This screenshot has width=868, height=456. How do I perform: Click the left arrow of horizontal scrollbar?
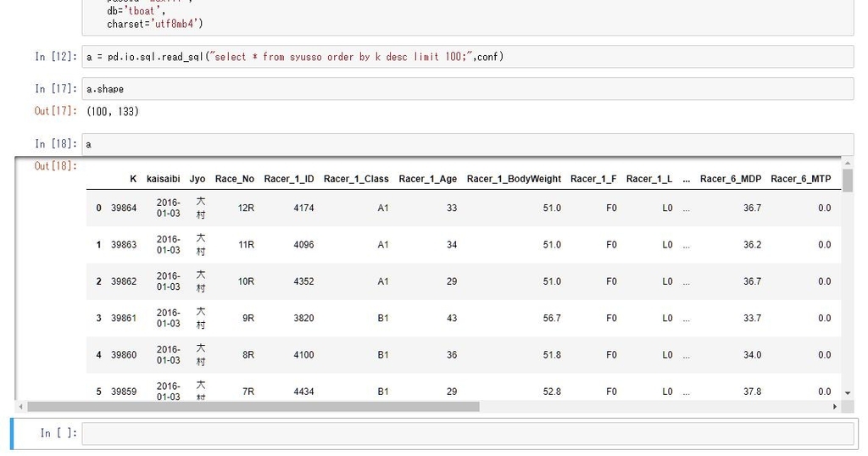(x=21, y=407)
